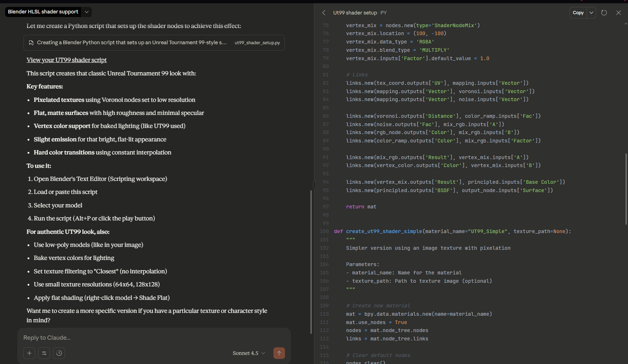628x364 pixels.
Task: Expand the chevron next to Copy
Action: (591, 13)
